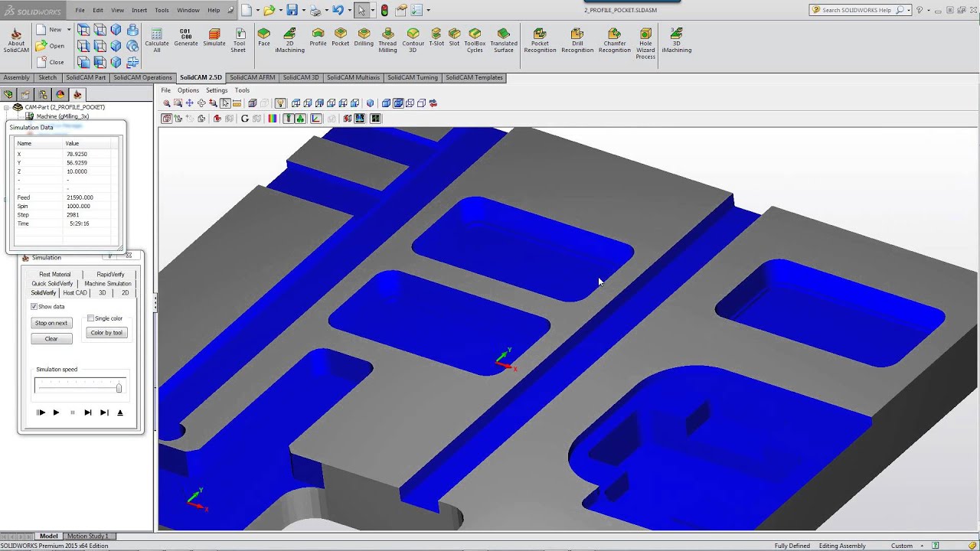This screenshot has height=551, width=980.
Task: Click the simulation speed slider handle
Action: [x=119, y=388]
